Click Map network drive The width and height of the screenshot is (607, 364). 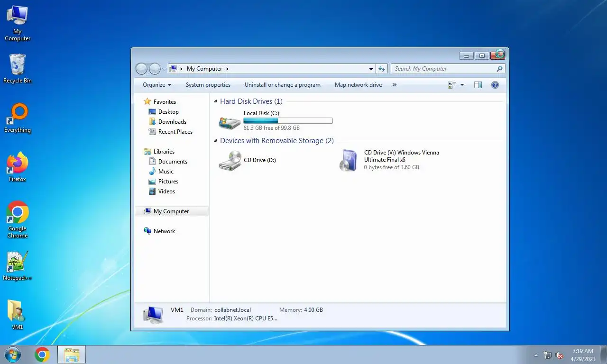(x=358, y=85)
